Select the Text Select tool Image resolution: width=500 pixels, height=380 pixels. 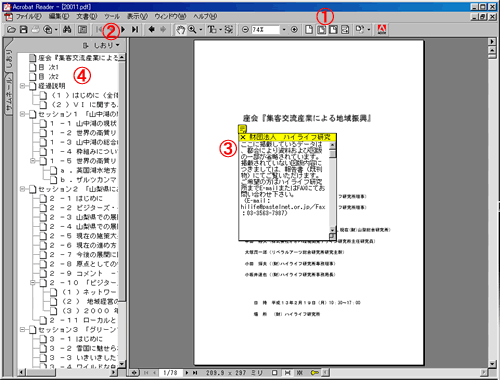[212, 30]
